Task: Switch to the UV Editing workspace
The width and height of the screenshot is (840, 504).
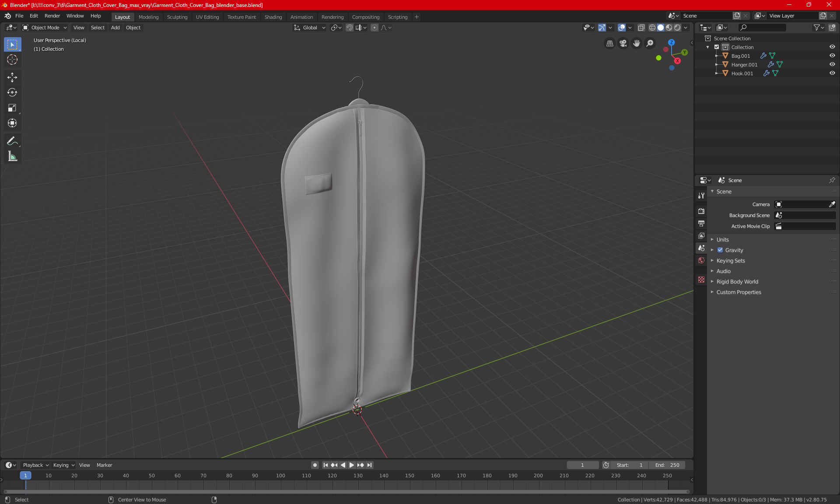Action: tap(207, 17)
